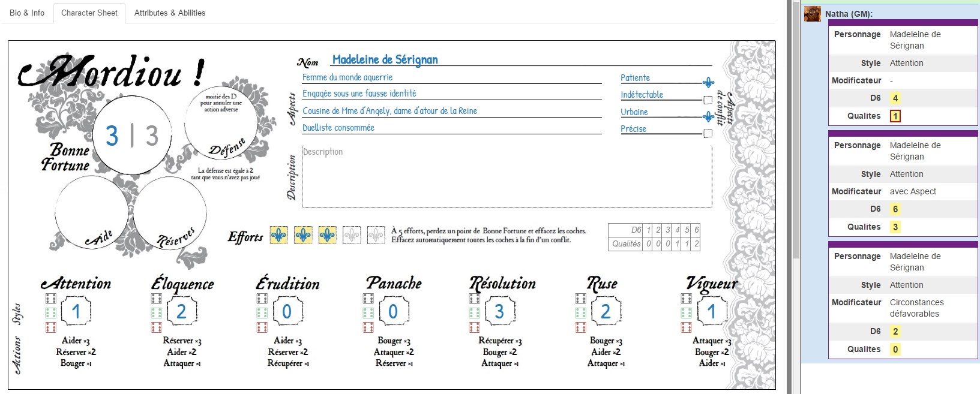
Task: Roll the red die for Érudition
Action: click(262, 327)
